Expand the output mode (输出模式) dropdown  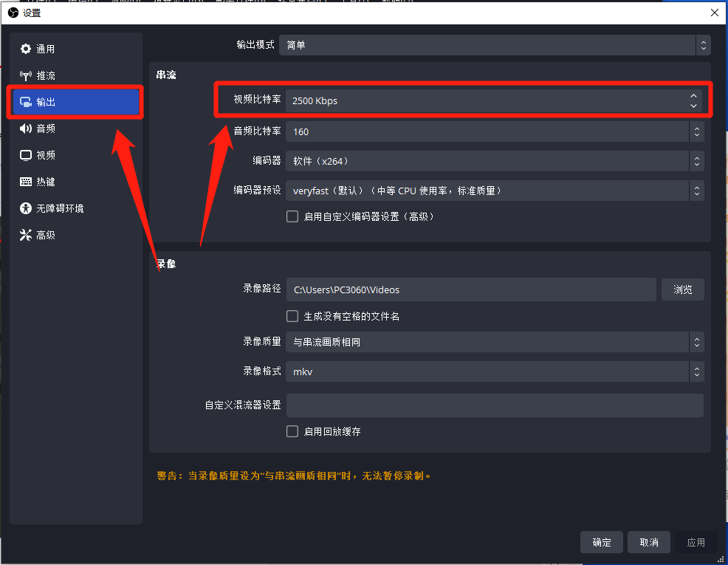(x=498, y=45)
